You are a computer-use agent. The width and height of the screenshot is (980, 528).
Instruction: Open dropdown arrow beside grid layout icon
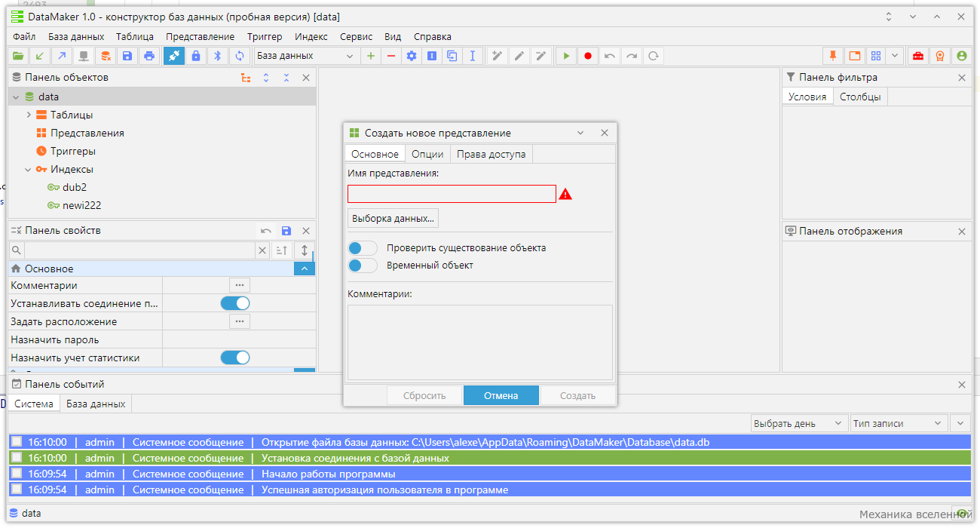pos(894,56)
